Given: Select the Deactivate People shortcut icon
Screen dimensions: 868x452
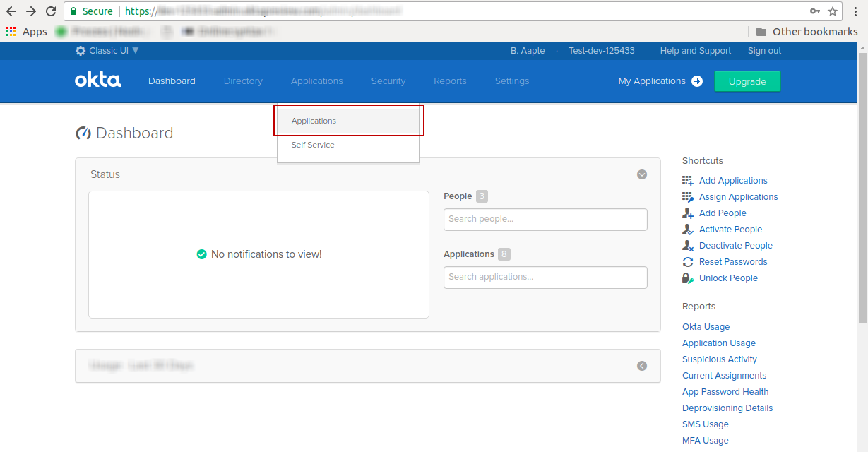Looking at the screenshot, I should tap(686, 245).
